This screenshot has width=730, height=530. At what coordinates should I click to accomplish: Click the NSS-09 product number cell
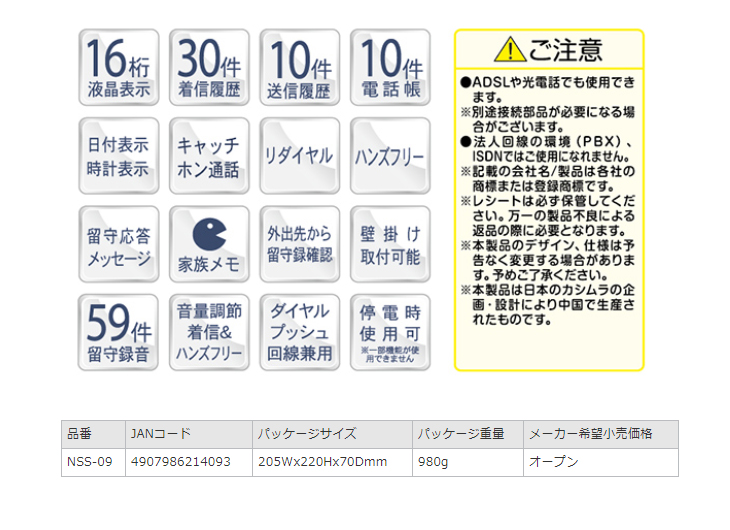pos(92,462)
